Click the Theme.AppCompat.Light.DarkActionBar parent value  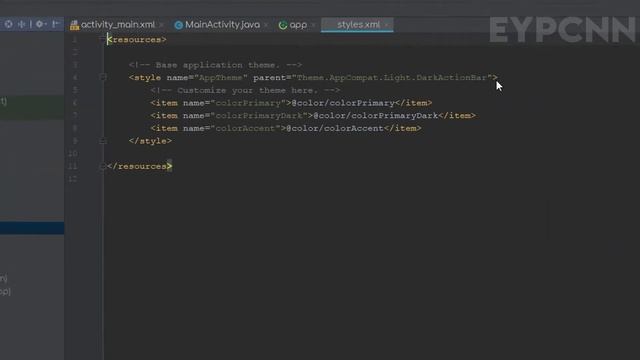coord(392,78)
